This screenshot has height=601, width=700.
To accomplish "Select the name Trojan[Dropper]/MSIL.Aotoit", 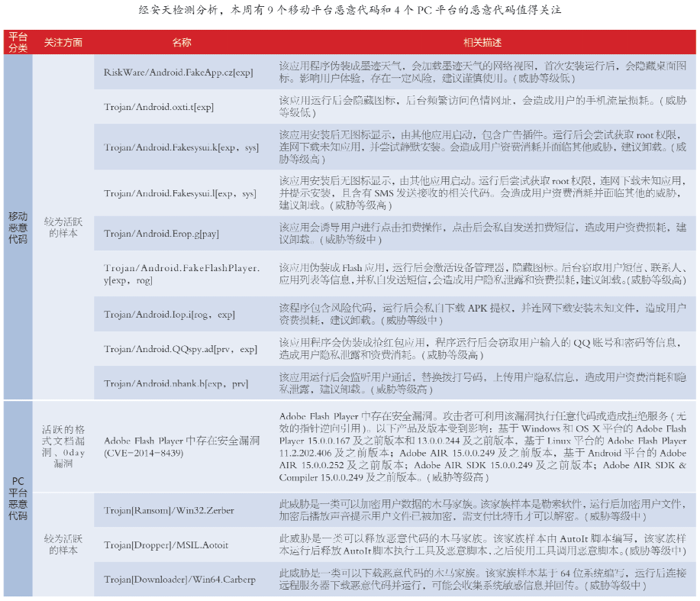I will [166, 544].
